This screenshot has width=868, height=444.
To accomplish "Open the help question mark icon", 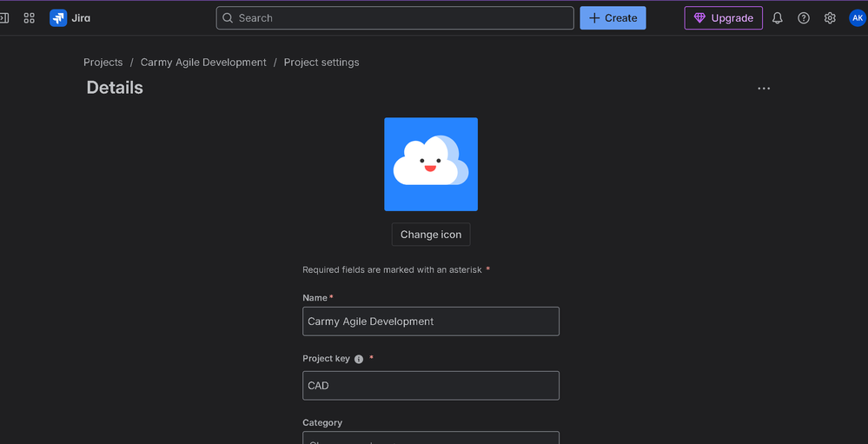I will pyautogui.click(x=803, y=17).
